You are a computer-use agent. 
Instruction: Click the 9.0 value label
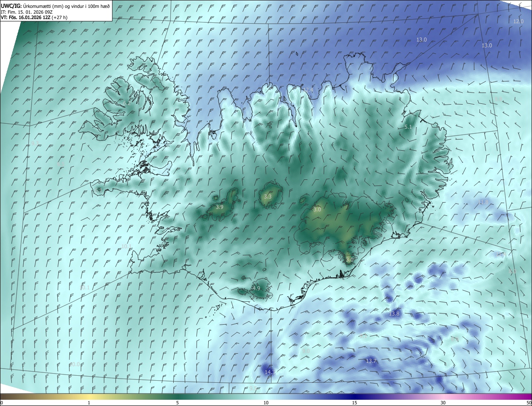point(306,351)
